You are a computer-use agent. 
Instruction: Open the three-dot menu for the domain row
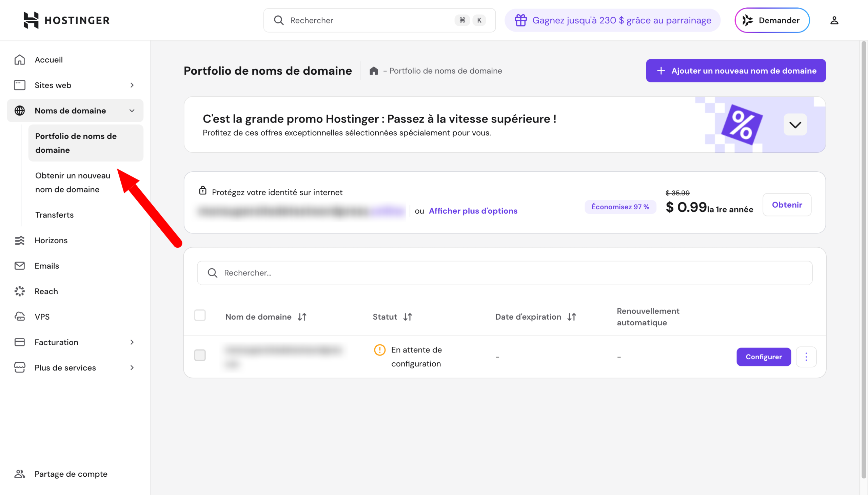tap(806, 357)
